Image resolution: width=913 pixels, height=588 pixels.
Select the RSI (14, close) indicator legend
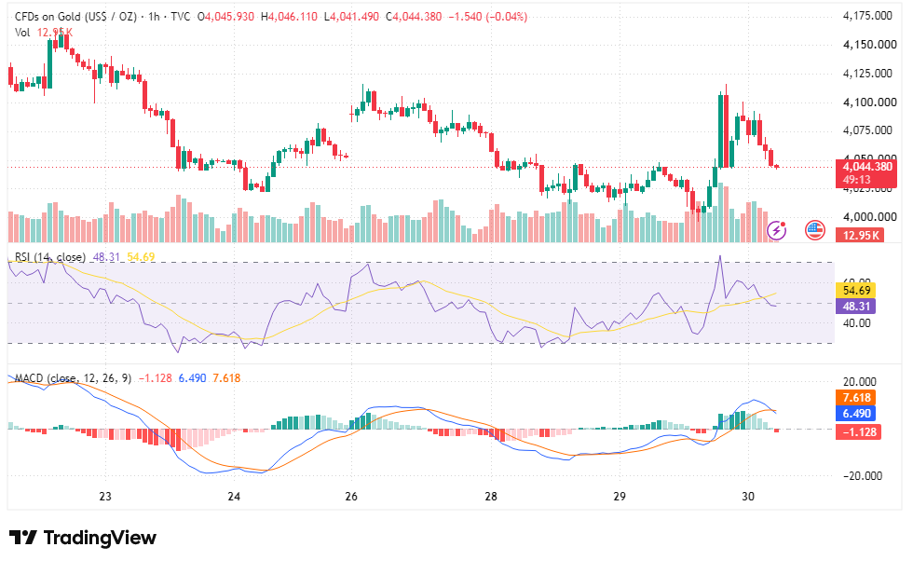(50, 257)
